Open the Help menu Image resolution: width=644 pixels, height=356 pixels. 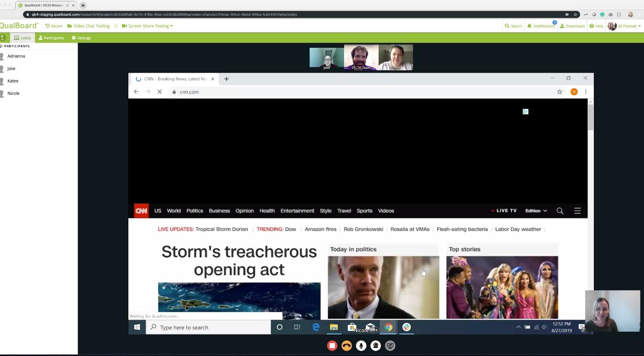(x=596, y=26)
